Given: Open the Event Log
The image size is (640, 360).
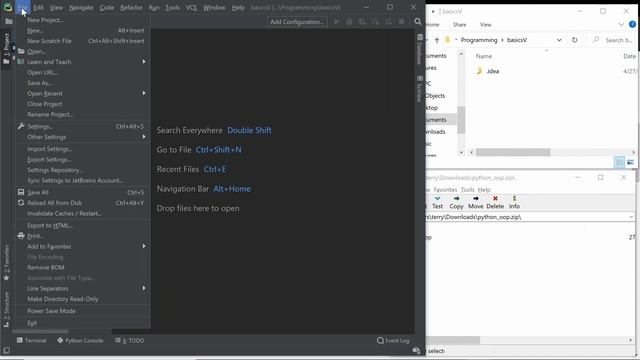Looking at the screenshot, I should pyautogui.click(x=393, y=340).
